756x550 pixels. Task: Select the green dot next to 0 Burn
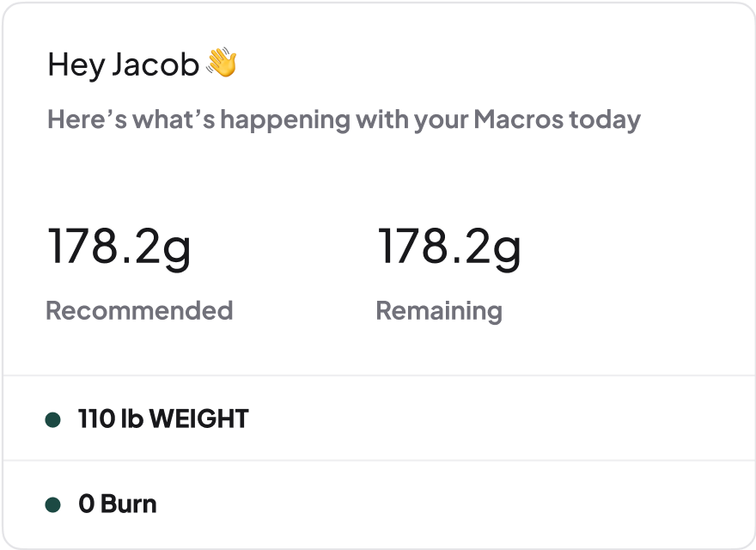pyautogui.click(x=53, y=504)
